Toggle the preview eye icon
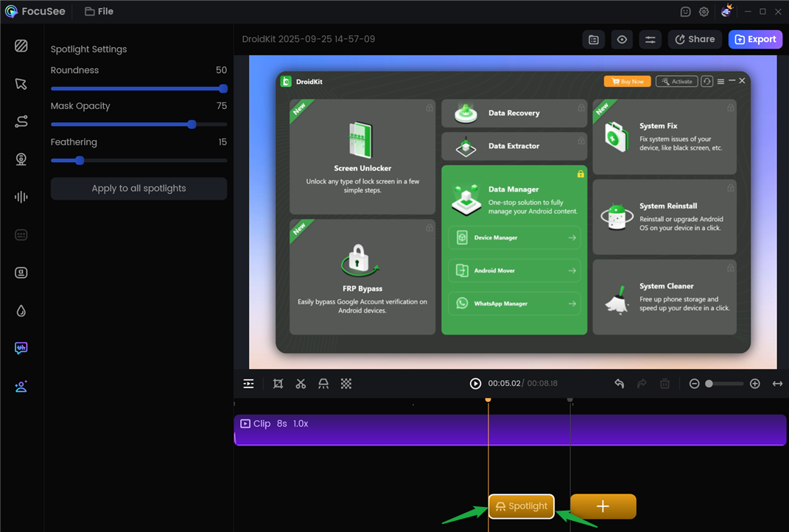This screenshot has width=789, height=532. coord(622,40)
